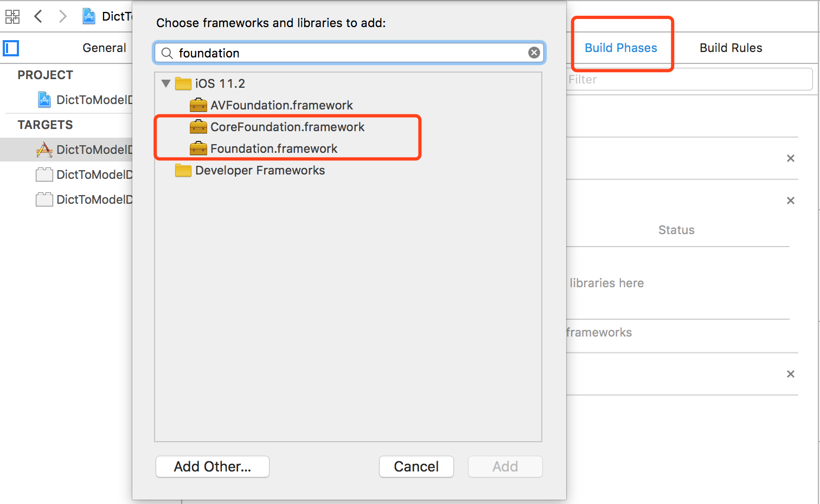The height and width of the screenshot is (504, 820).
Task: Click the Add Other... button
Action: pyautogui.click(x=213, y=467)
